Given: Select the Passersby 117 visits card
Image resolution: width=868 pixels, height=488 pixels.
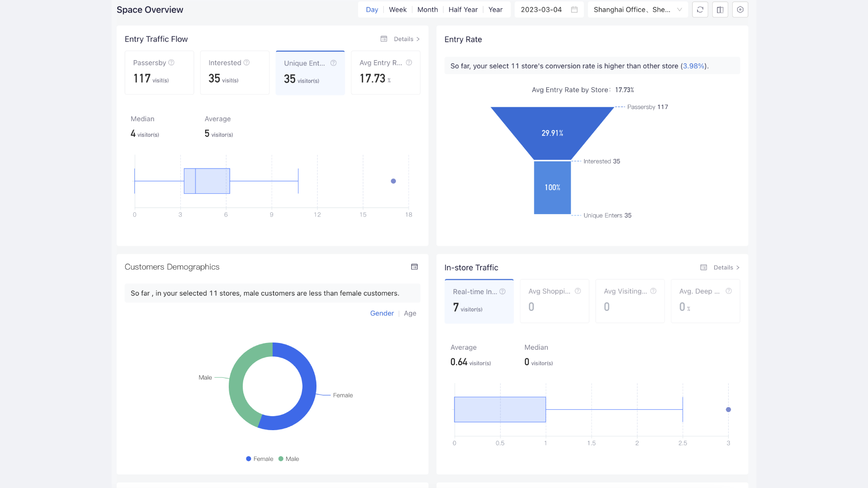Looking at the screenshot, I should point(159,72).
